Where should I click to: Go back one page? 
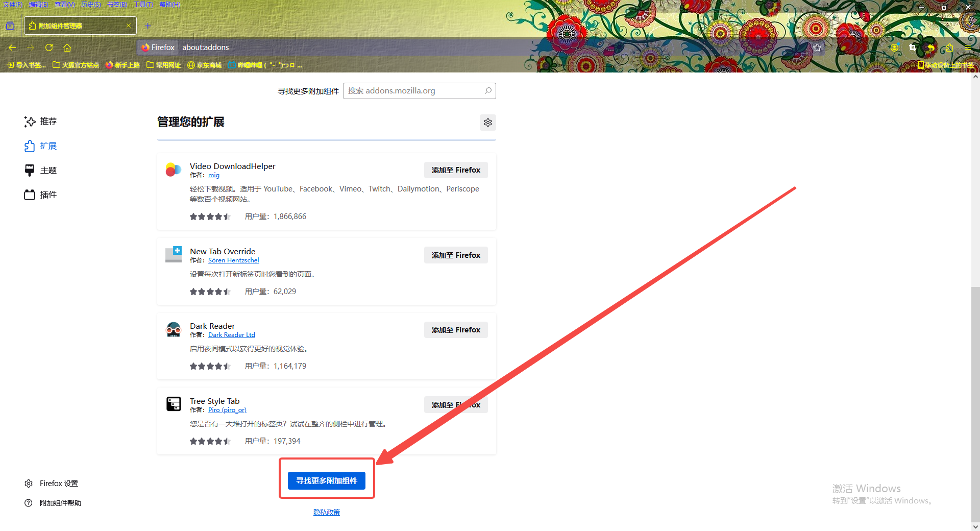[12, 47]
